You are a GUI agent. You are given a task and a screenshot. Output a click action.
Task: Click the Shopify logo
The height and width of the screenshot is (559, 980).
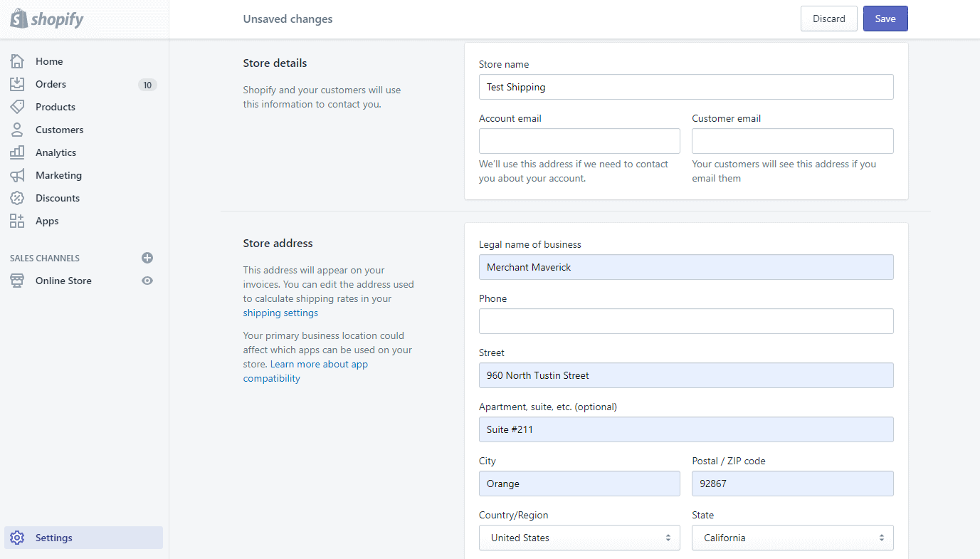[47, 19]
